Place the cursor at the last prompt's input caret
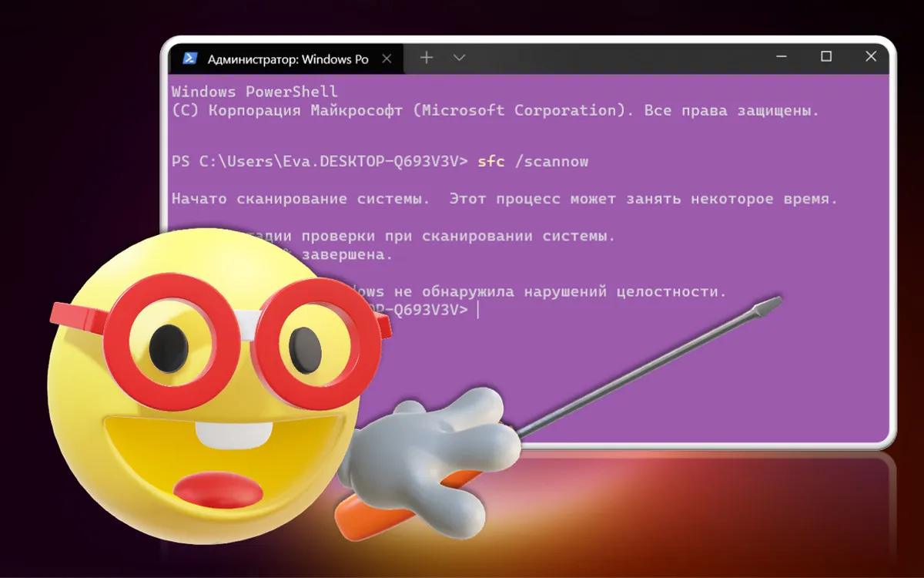924x578 pixels. [478, 310]
